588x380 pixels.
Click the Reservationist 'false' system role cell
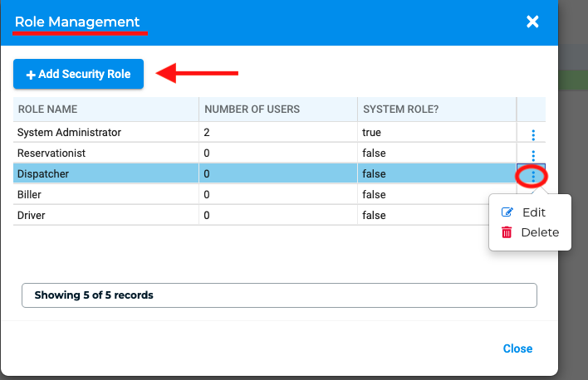437,153
